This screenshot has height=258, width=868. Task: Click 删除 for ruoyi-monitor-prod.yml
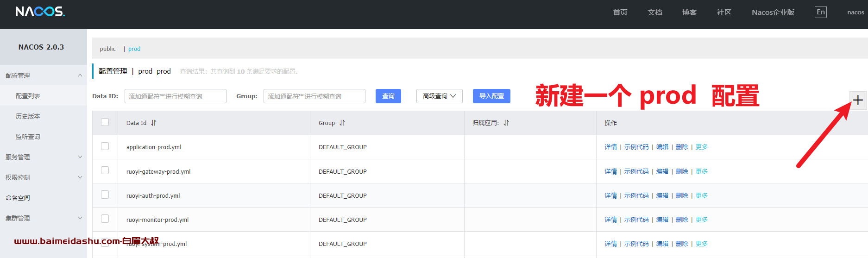(682, 220)
